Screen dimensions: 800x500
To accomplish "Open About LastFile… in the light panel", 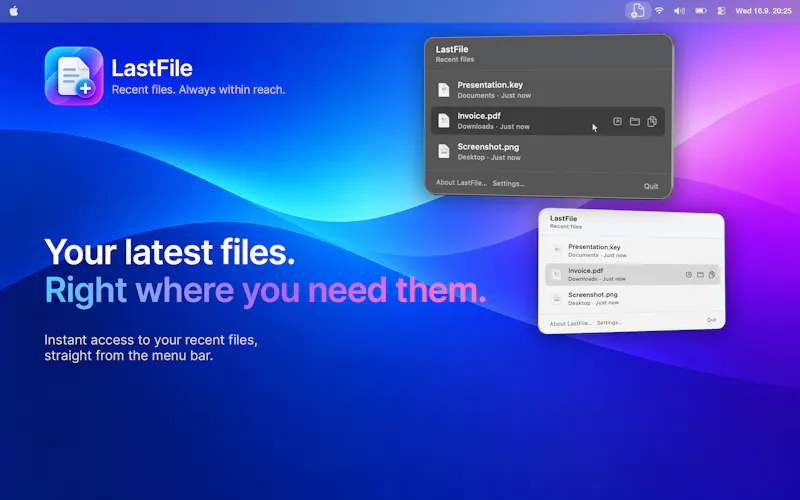I will [x=571, y=323].
